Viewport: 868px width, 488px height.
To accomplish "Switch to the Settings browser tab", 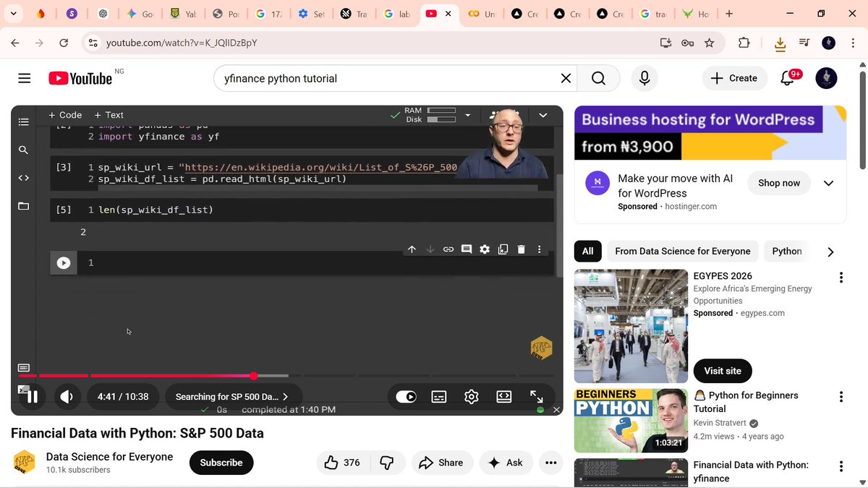I will pos(311,14).
